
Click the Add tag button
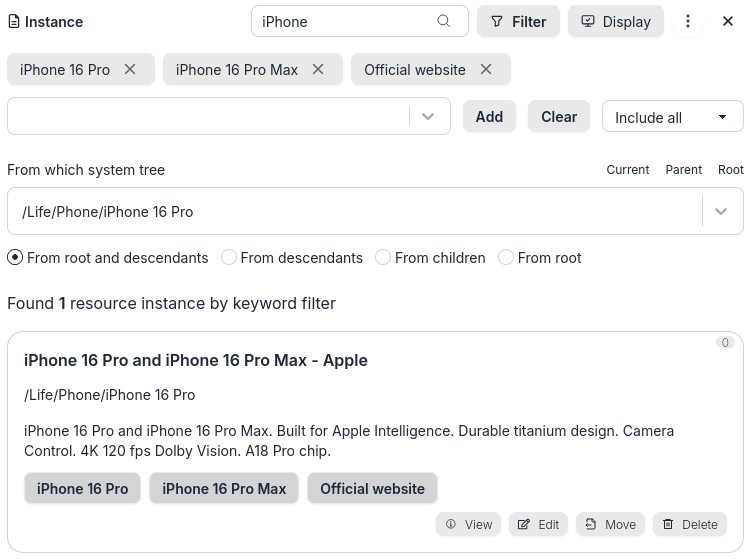489,116
